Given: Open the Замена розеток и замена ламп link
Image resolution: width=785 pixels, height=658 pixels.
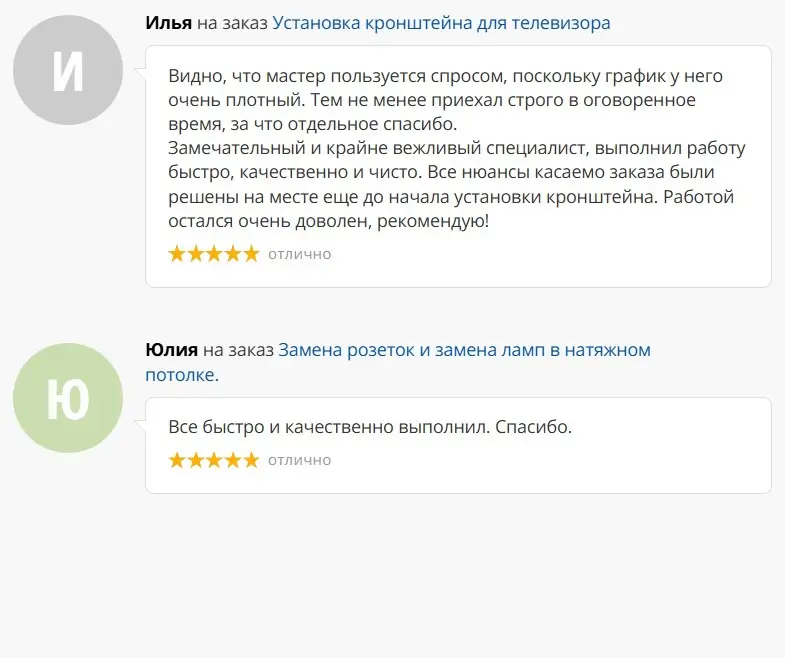Looking at the screenshot, I should (x=464, y=350).
